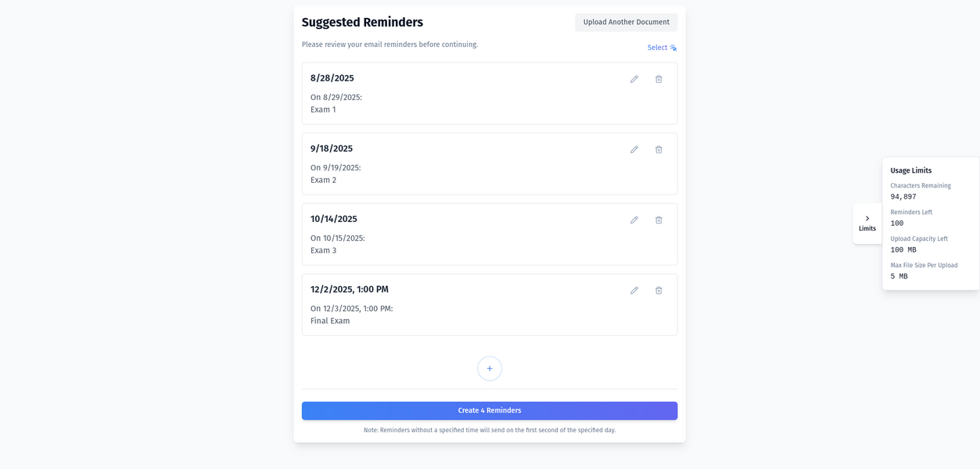Edit the 8/28/2025 reminder with pencil icon

634,79
